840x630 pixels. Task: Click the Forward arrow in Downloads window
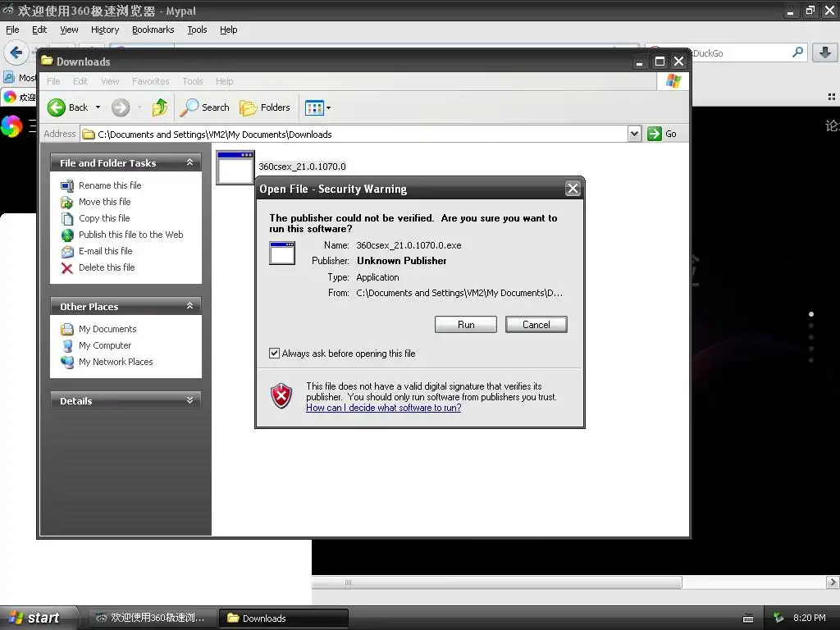pyautogui.click(x=121, y=107)
